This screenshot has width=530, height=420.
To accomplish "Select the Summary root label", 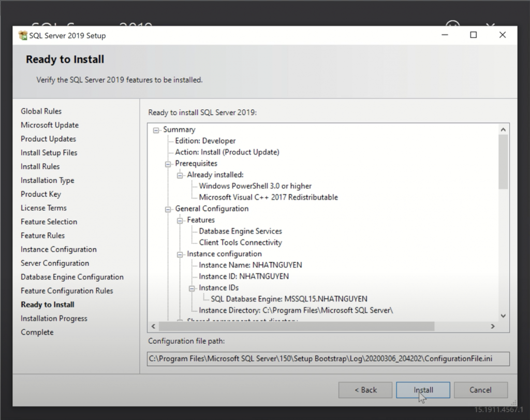I will 179,130.
